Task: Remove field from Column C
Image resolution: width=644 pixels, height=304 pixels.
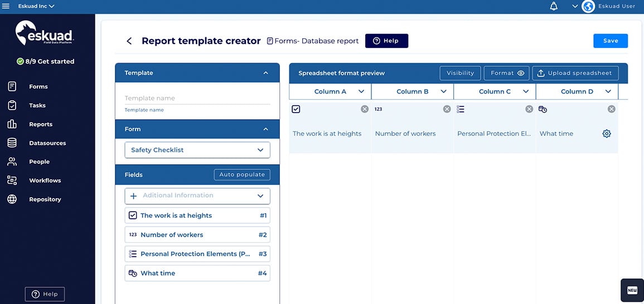Action: coord(529,109)
